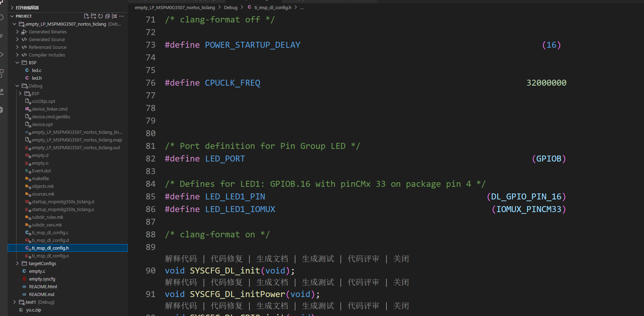The height and width of the screenshot is (316, 644).
Task: Create a new file in PROJECT panel
Action: tap(86, 16)
